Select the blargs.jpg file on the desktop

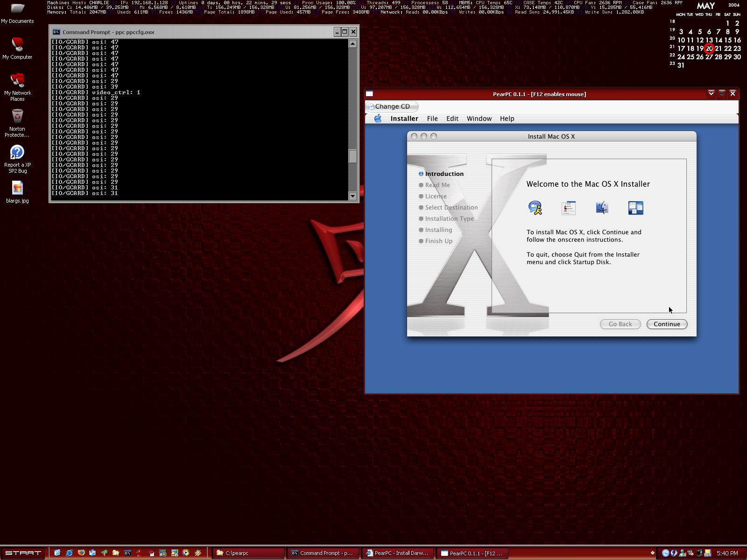point(17,192)
